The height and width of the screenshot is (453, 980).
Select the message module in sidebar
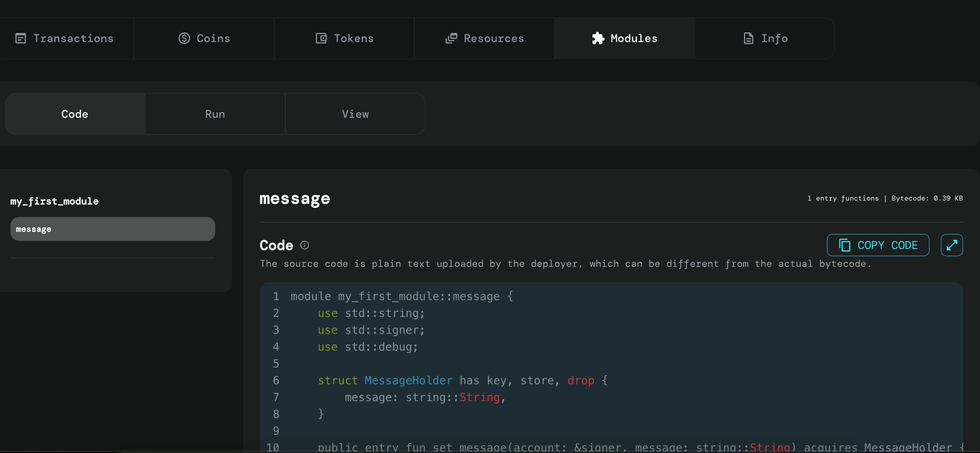(x=113, y=229)
